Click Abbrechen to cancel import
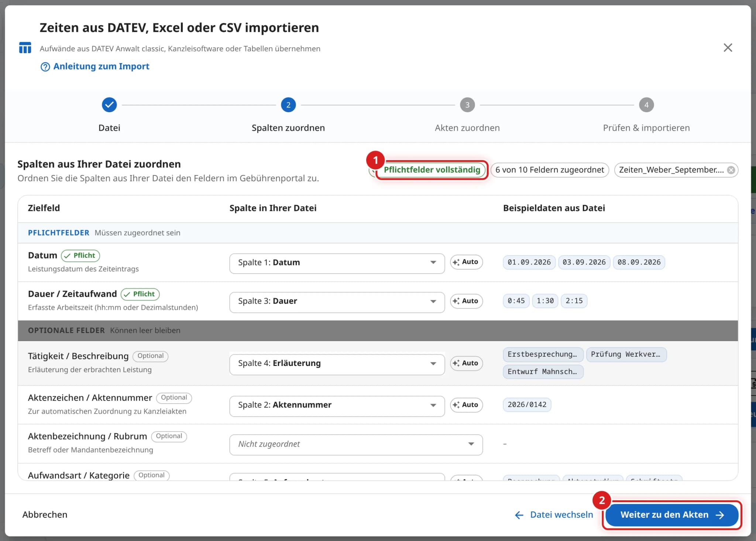Screen dimensions: 756x541 [x=45, y=515]
